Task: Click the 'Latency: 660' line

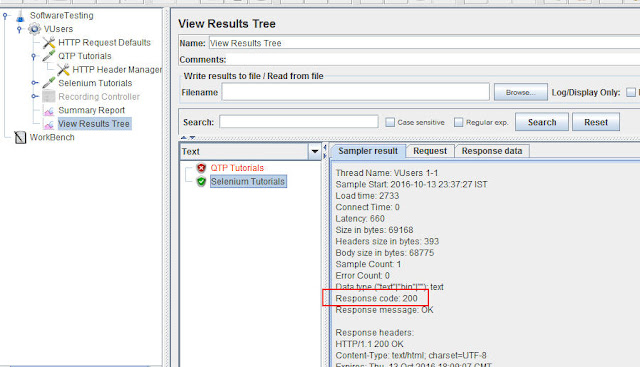Action: [x=360, y=218]
